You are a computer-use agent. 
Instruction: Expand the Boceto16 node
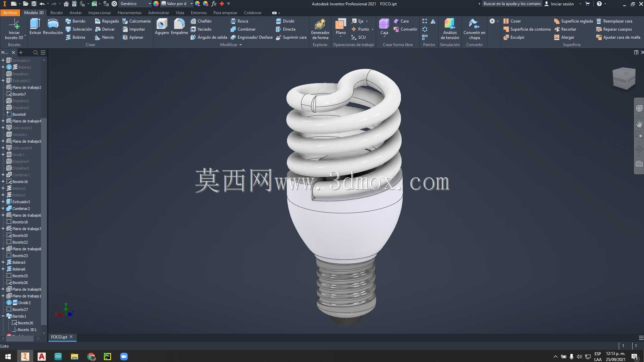pos(3,182)
